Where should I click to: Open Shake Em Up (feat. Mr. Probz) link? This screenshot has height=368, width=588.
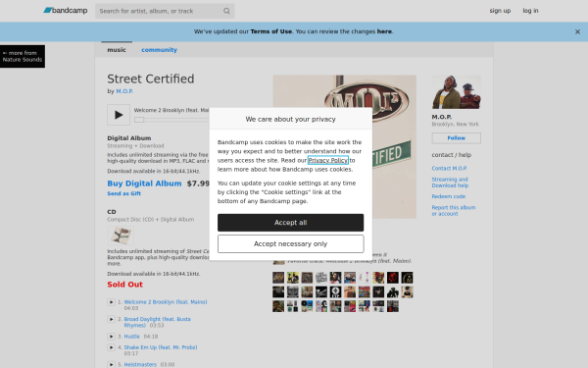(161, 347)
